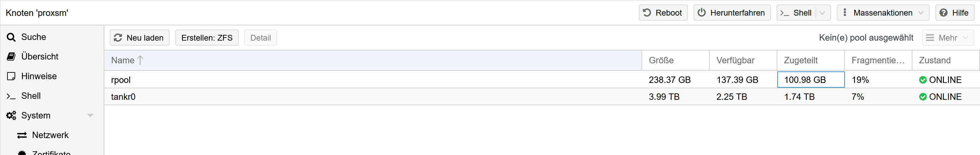Click the Herunterfahren power icon

[702, 13]
